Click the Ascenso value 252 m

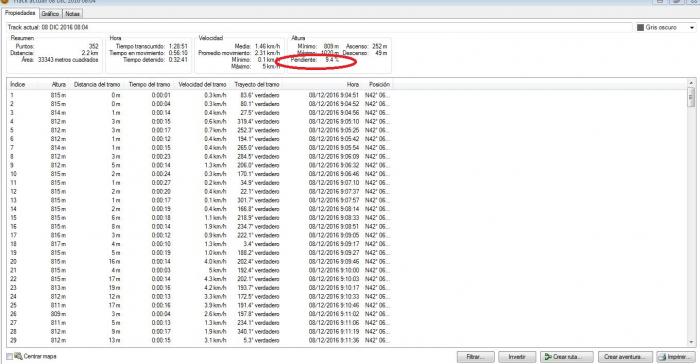click(x=380, y=46)
